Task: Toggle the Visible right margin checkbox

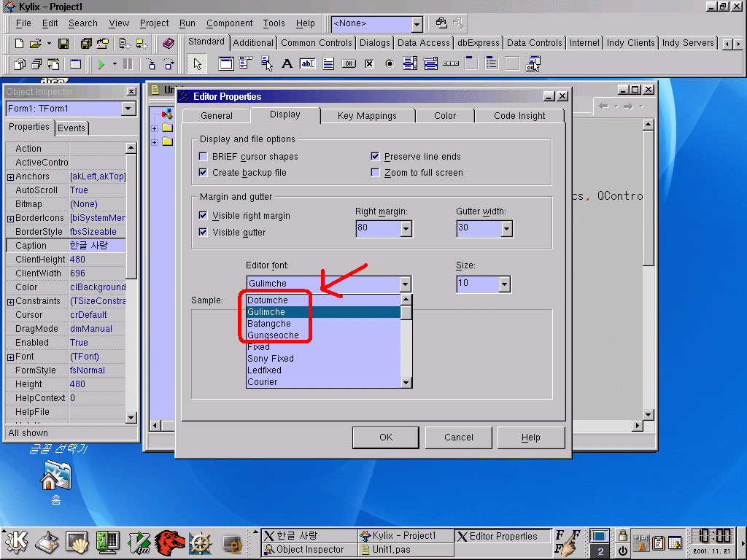Action: [x=204, y=215]
